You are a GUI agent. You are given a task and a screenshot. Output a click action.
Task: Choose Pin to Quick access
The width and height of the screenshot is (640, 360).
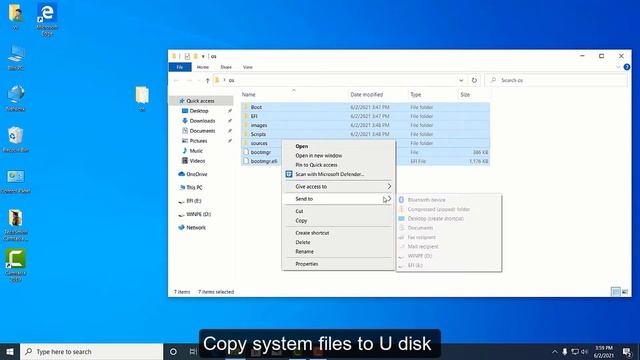tap(338, 165)
